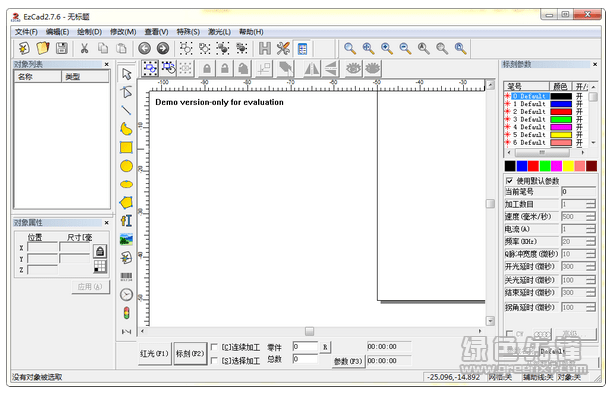Viewport: 609px width, 394px height.
Task: Open the 激光(L) menu
Action: pyautogui.click(x=219, y=32)
